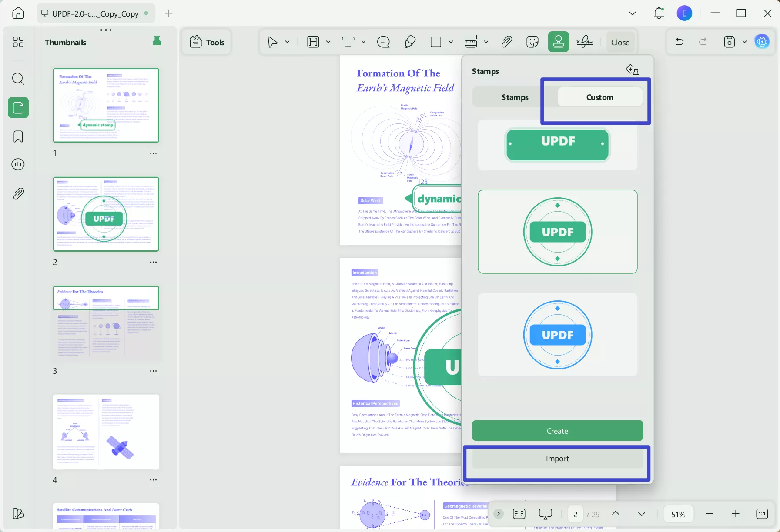This screenshot has height=532, width=780.
Task: Select the green circular UPDF stamp
Action: click(558, 232)
